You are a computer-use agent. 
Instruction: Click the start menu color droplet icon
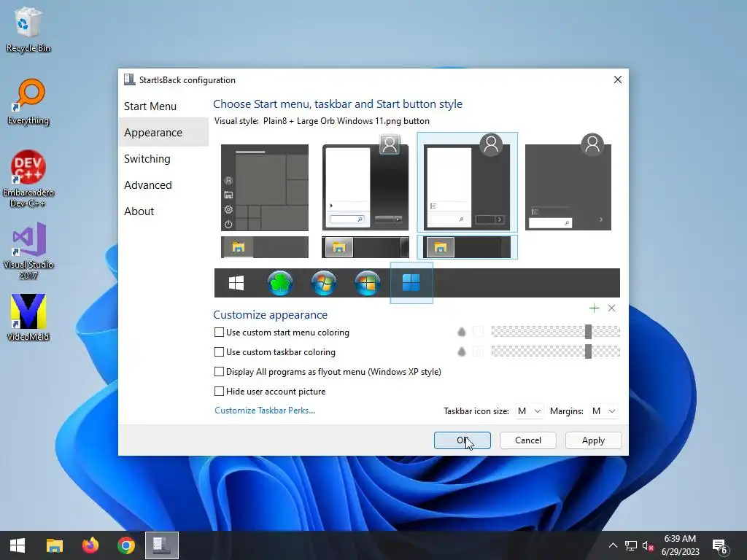click(461, 332)
